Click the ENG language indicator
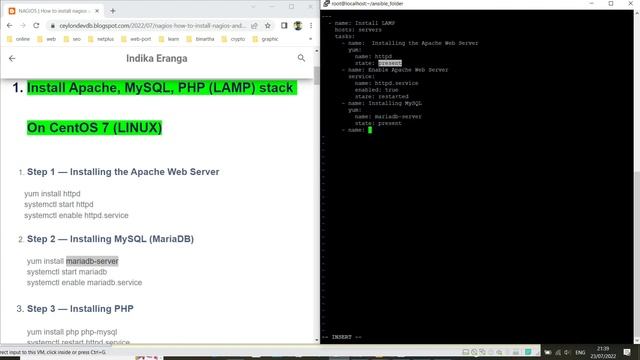Viewport: 640px width, 360px height. click(x=580, y=352)
